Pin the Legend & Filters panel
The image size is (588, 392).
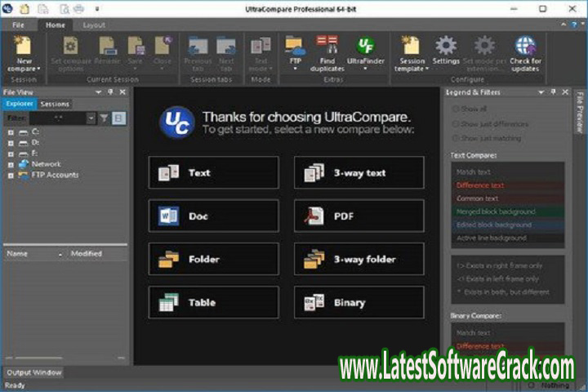coord(553,92)
